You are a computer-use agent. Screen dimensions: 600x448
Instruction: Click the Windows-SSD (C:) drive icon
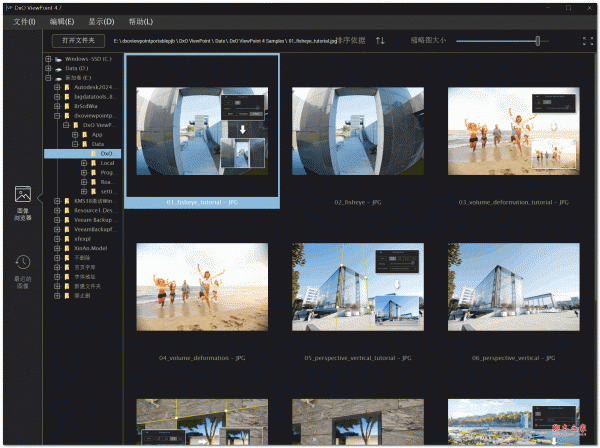pyautogui.click(x=58, y=59)
